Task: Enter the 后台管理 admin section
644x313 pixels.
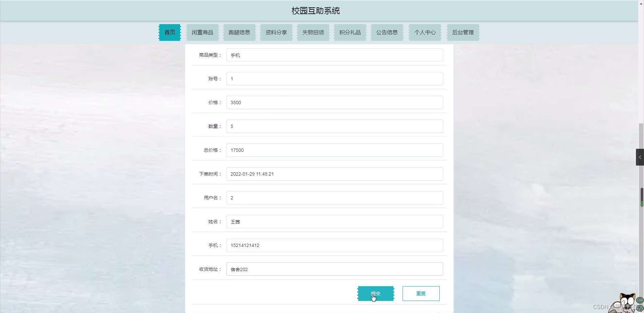Action: (x=463, y=32)
